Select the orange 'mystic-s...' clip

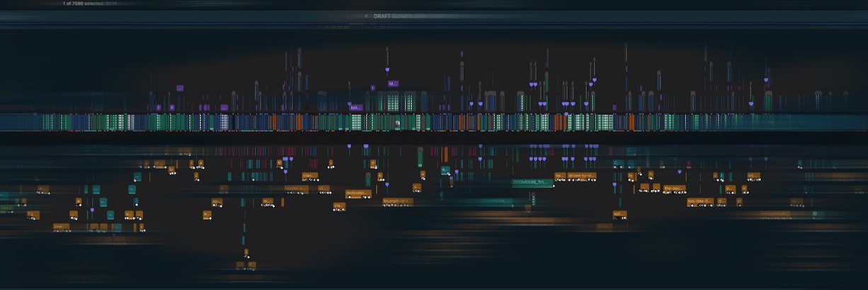pyautogui.click(x=296, y=189)
